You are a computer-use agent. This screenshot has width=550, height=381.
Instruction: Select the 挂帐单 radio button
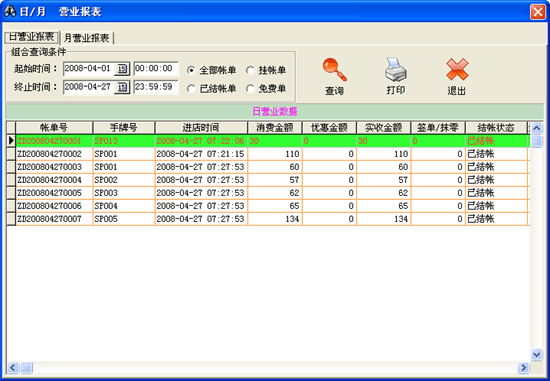point(250,70)
